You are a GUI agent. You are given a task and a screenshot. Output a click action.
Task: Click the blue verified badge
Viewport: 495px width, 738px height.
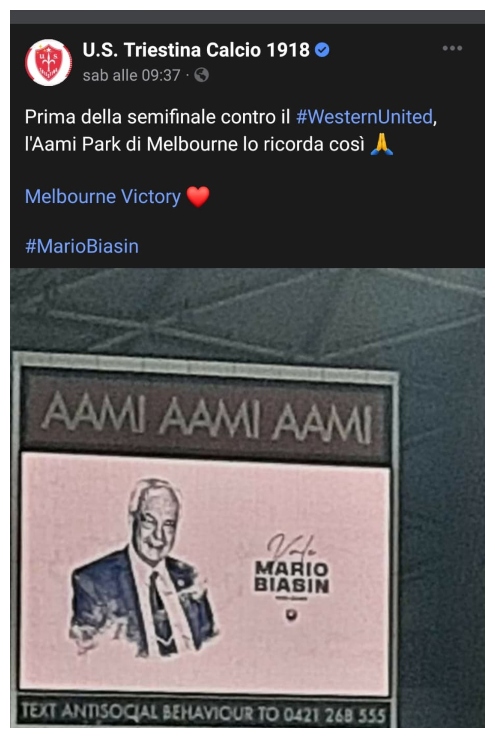[322, 50]
